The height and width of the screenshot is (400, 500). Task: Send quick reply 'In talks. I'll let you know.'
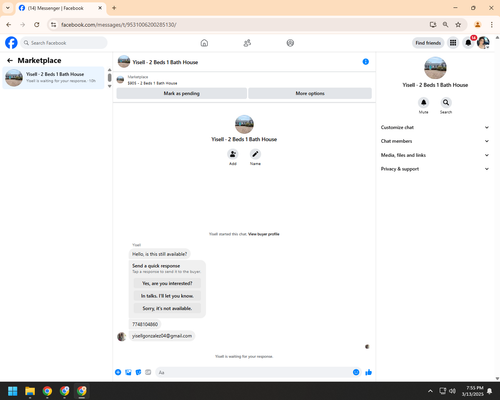click(167, 296)
